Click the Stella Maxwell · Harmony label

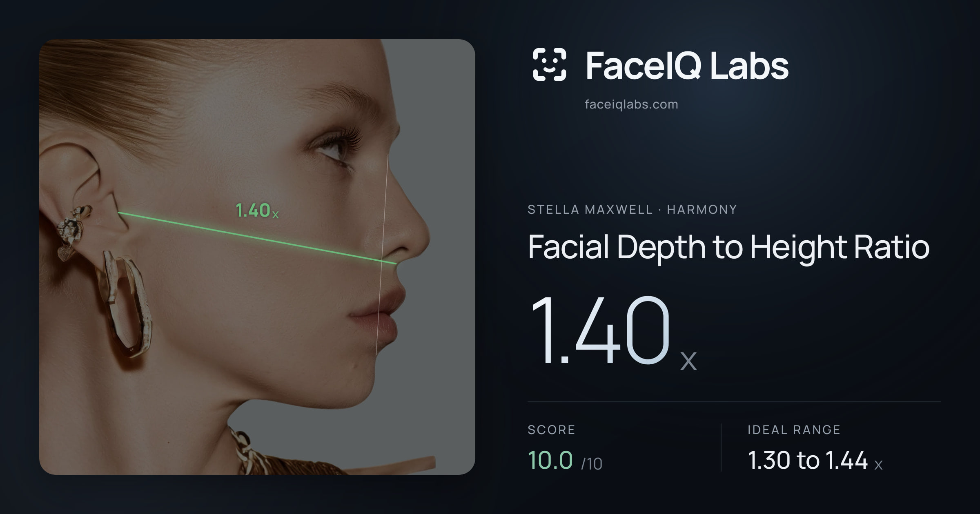click(632, 209)
